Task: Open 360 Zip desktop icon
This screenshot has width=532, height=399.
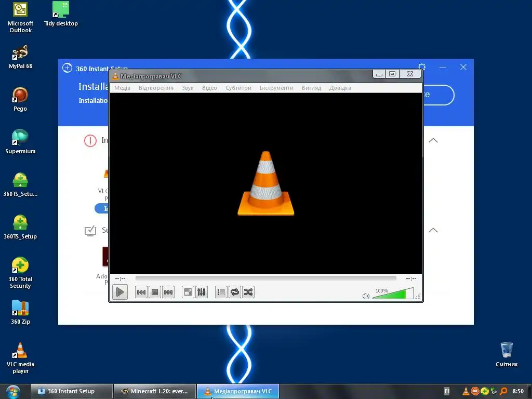Action: click(x=20, y=312)
